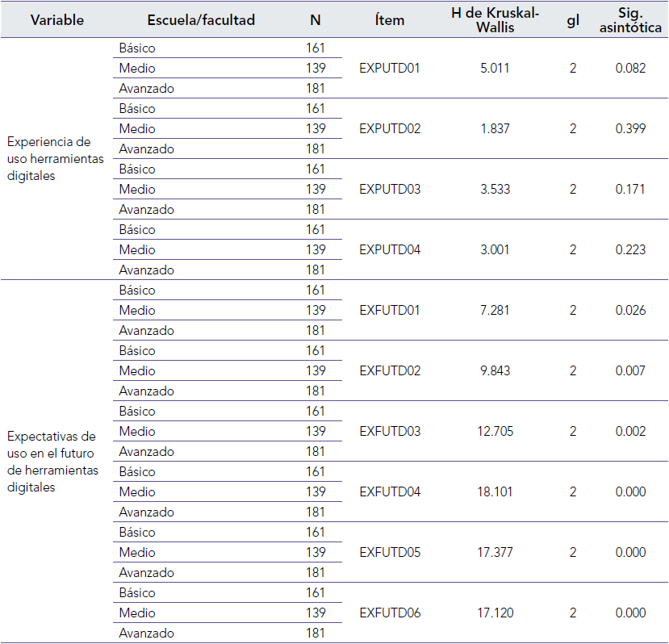
Task: Click the EXFUTD02 item cell
Action: [x=390, y=371]
